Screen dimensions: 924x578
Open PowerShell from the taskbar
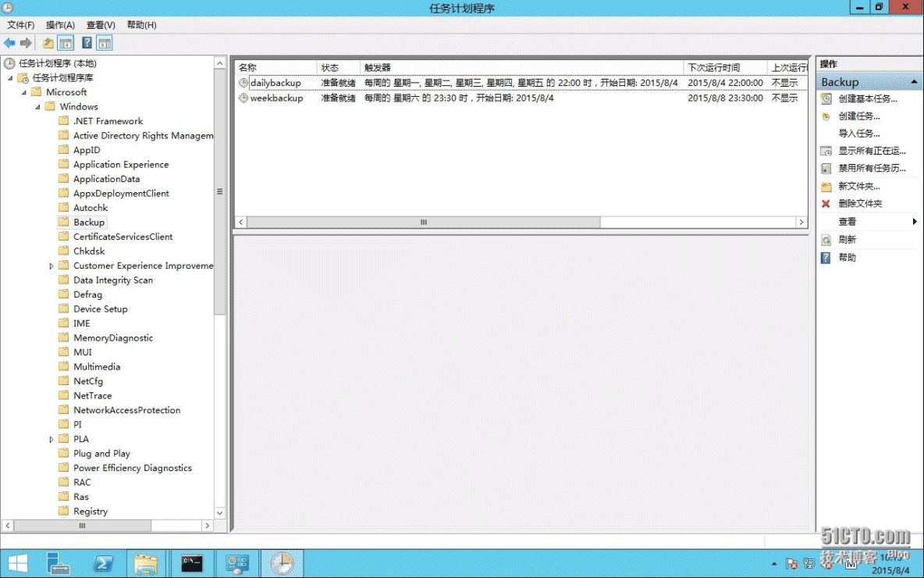point(103,563)
